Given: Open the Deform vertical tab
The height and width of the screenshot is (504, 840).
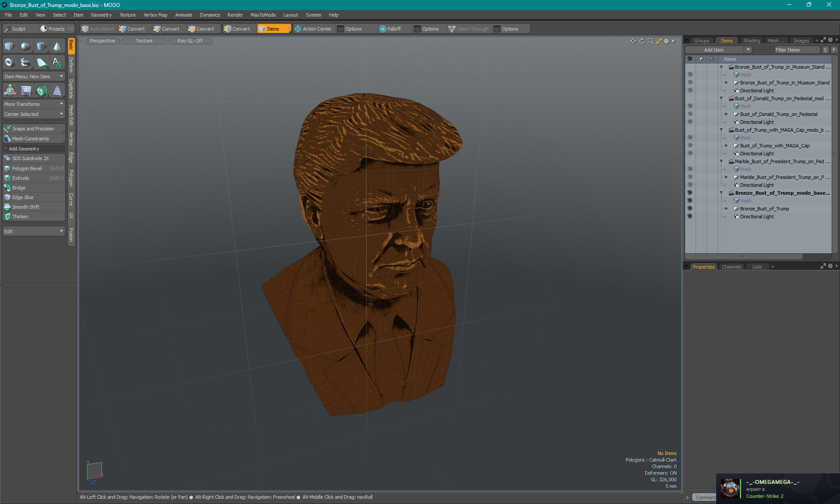Looking at the screenshot, I should click(x=71, y=65).
